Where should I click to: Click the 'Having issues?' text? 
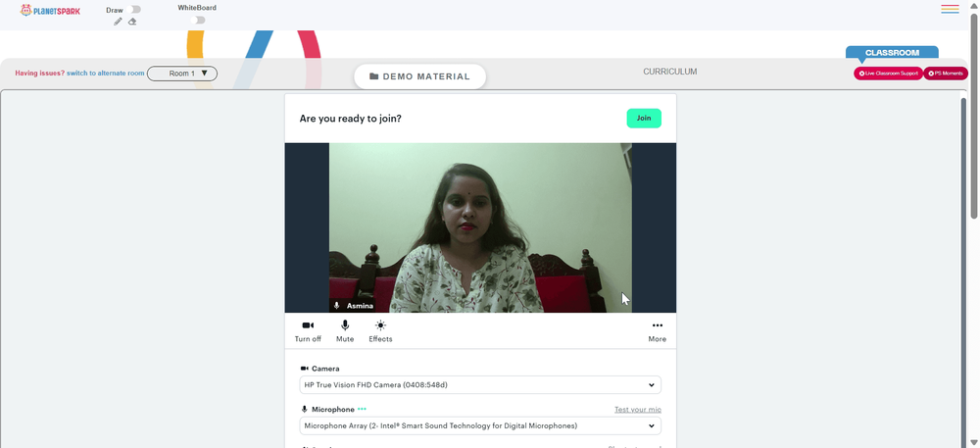coord(40,74)
